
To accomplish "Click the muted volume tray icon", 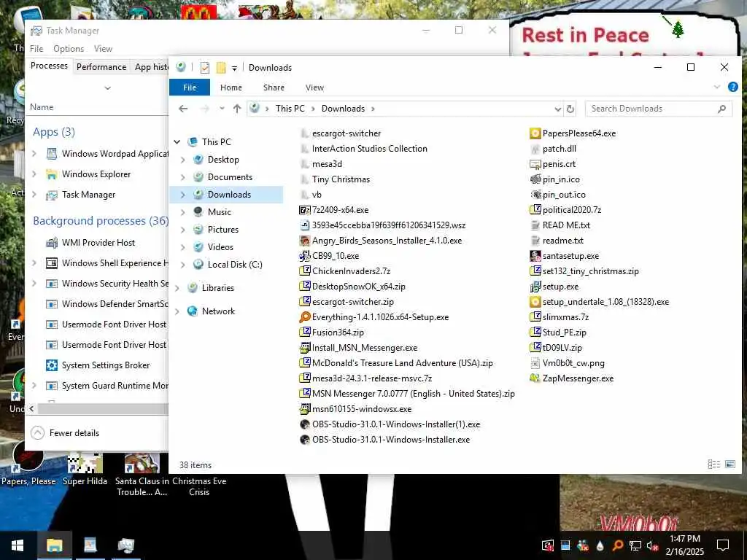I will [x=652, y=545].
